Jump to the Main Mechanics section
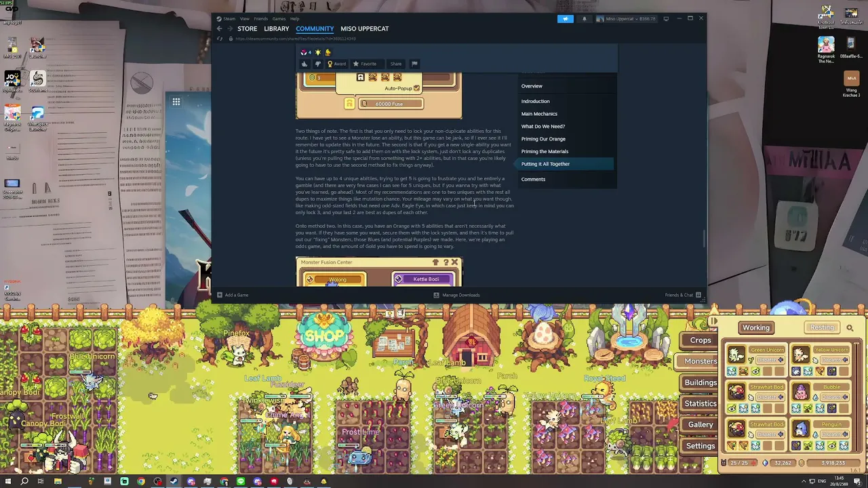 click(539, 114)
